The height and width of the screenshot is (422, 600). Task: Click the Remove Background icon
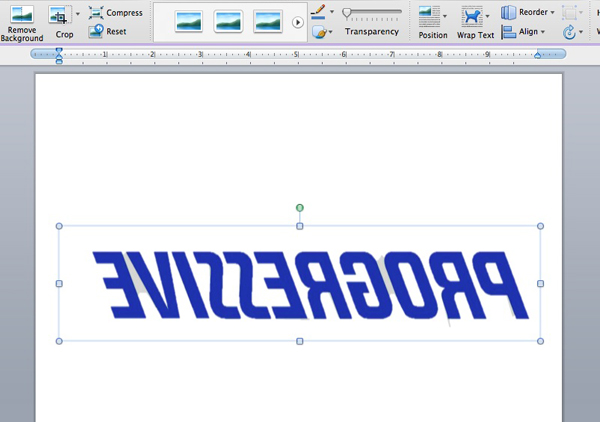[x=22, y=15]
